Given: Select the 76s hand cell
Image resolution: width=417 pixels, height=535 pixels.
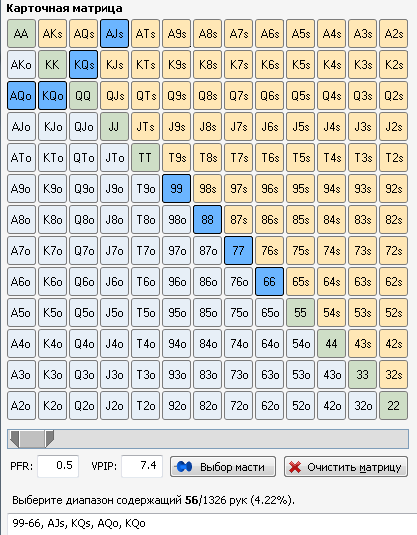Looking at the screenshot, I should point(270,250).
